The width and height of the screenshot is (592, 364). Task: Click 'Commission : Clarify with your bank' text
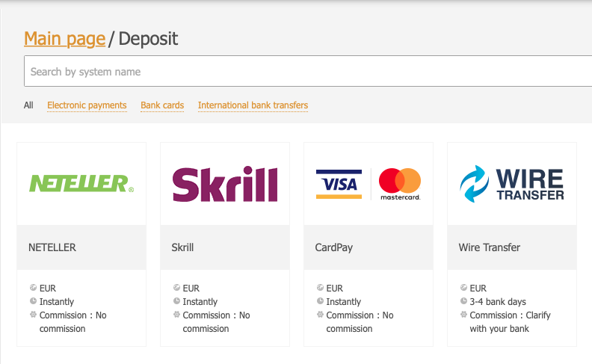point(510,321)
